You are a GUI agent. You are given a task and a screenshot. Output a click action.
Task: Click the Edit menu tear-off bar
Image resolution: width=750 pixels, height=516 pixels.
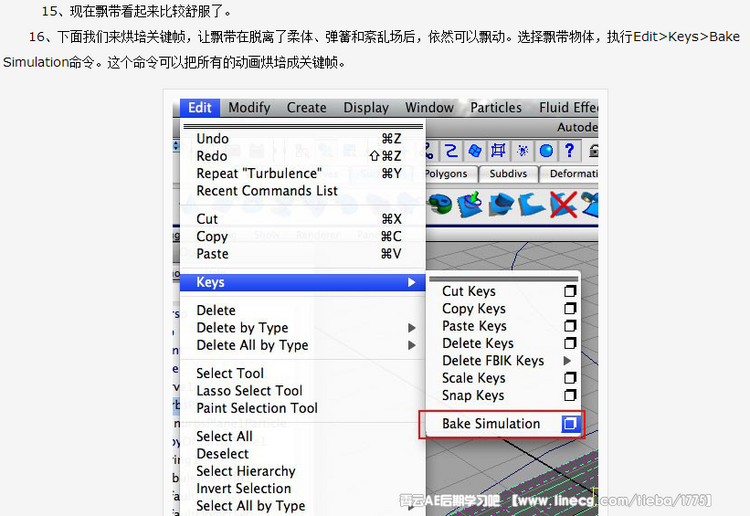coord(303,127)
